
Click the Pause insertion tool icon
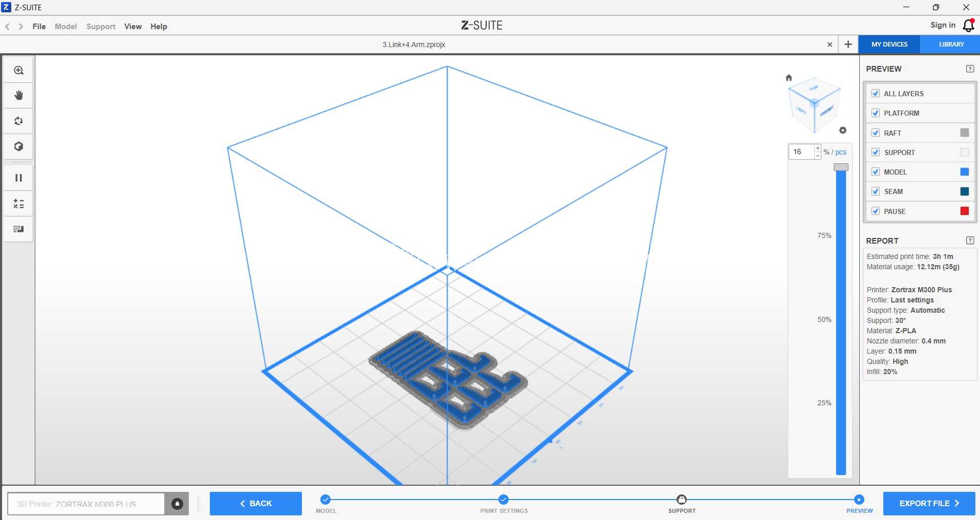coord(19,178)
